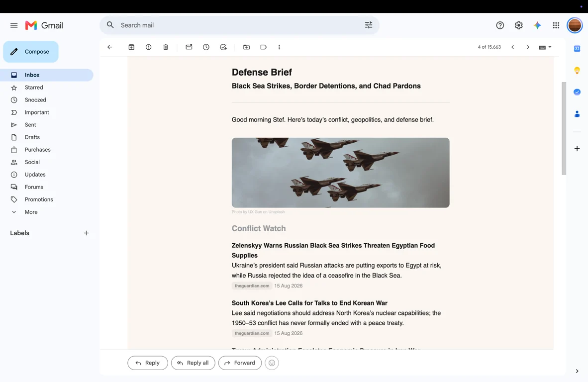The height and width of the screenshot is (382, 588).
Task: Click the Labels heading
Action: (19, 233)
